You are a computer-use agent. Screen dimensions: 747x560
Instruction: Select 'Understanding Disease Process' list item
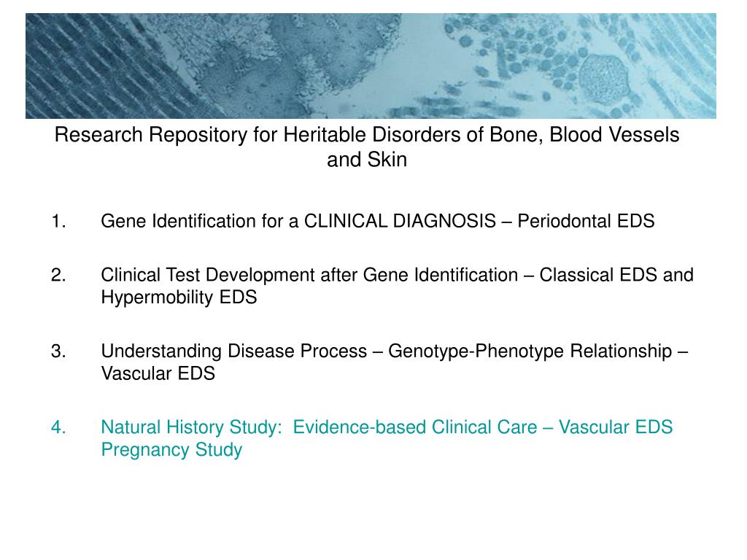tap(234, 351)
